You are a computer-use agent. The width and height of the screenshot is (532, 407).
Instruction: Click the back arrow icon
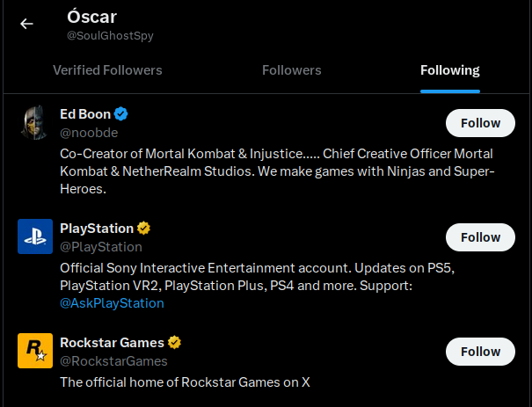pyautogui.click(x=26, y=24)
